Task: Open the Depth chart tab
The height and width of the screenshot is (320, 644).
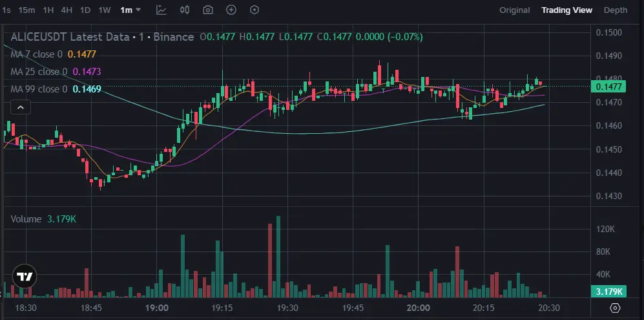Action: coord(616,10)
